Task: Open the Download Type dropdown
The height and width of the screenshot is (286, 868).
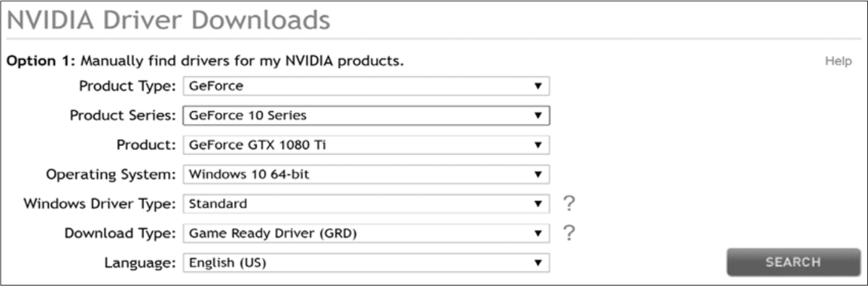Action: pyautogui.click(x=366, y=233)
